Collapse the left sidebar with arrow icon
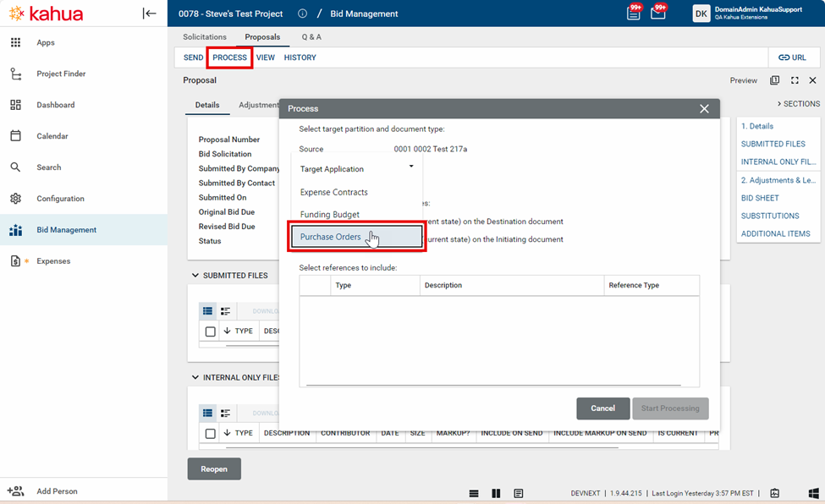The width and height of the screenshot is (825, 504). tap(149, 14)
